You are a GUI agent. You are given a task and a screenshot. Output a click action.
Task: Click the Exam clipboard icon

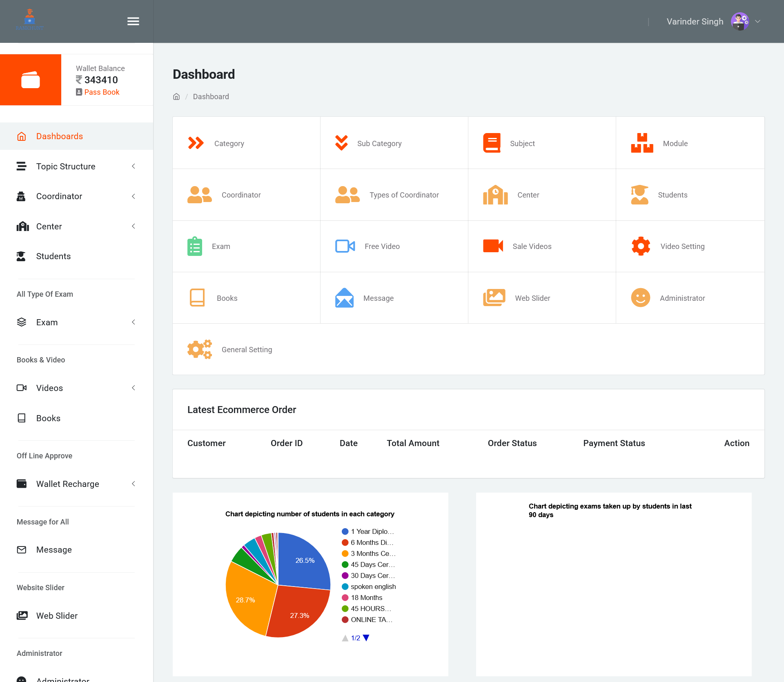point(194,246)
